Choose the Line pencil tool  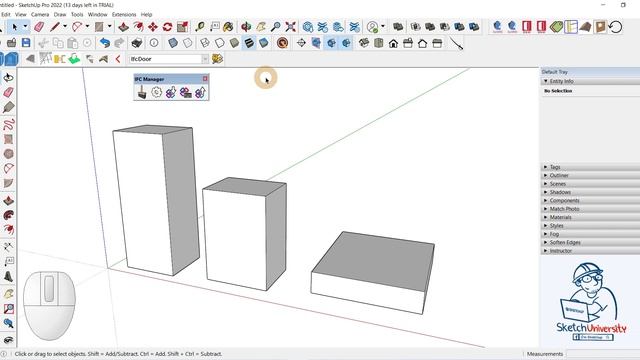[55, 27]
